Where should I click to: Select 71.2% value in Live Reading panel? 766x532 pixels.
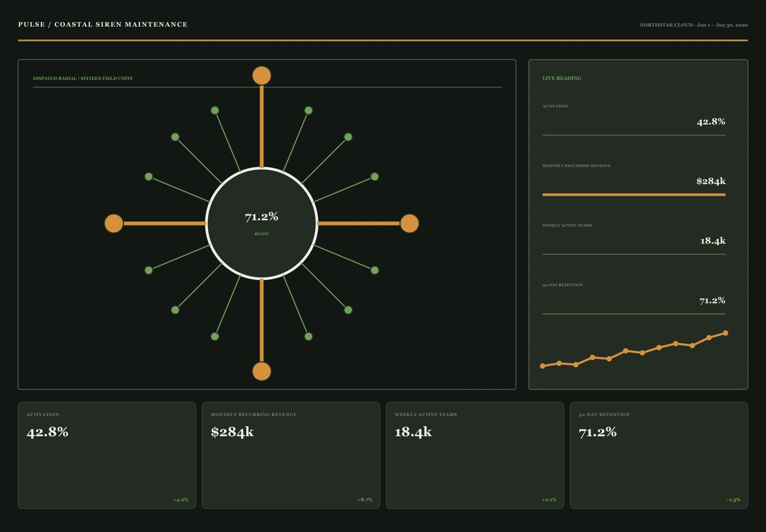point(712,300)
